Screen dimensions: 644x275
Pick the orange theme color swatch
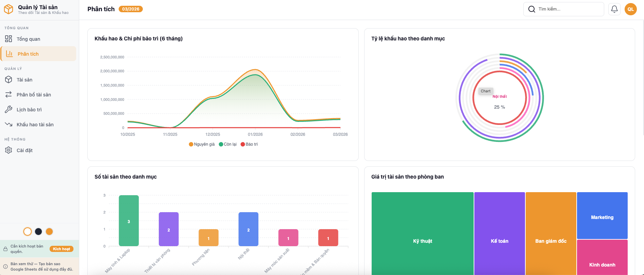49,232
